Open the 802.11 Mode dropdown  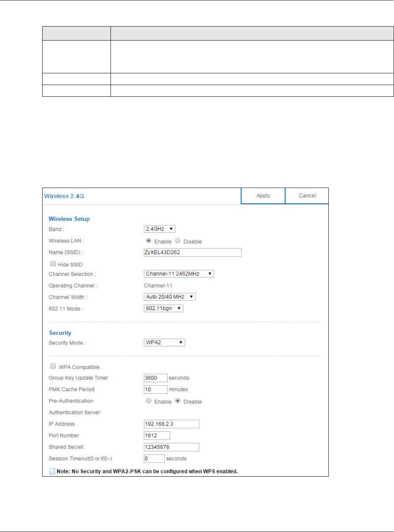pos(164,308)
